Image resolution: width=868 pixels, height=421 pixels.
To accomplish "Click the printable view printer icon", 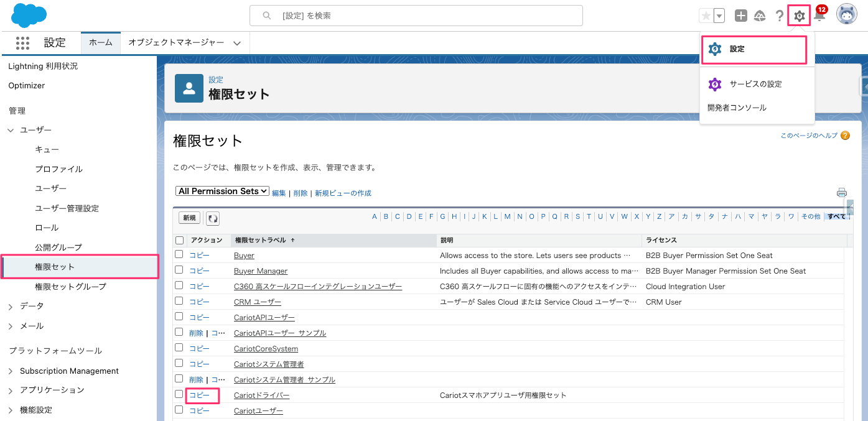I will [x=842, y=192].
